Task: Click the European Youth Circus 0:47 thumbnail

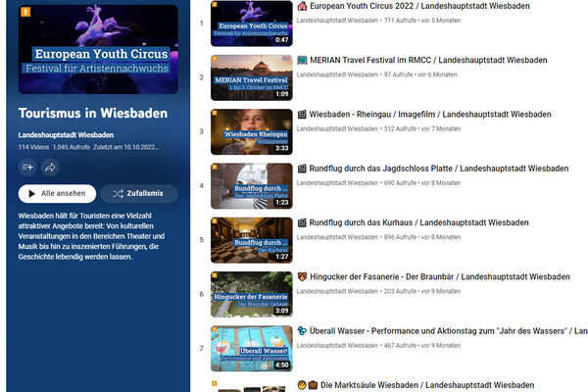Action: click(252, 24)
